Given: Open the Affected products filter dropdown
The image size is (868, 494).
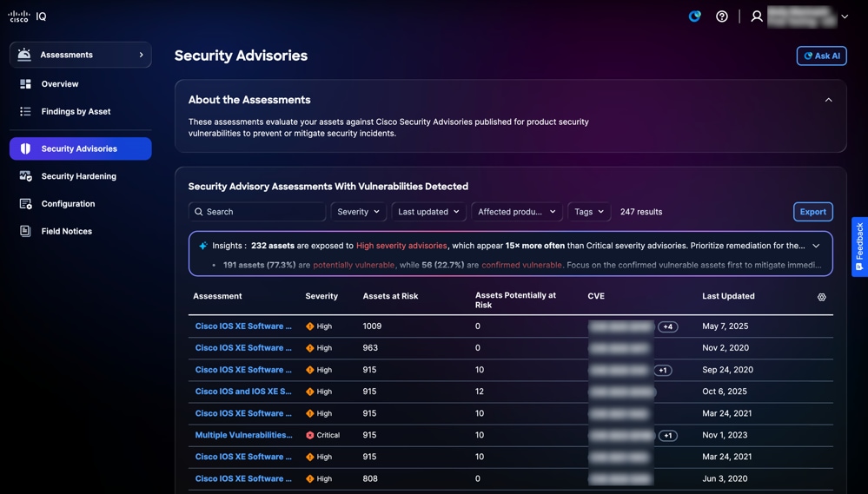Looking at the screenshot, I should pos(516,212).
